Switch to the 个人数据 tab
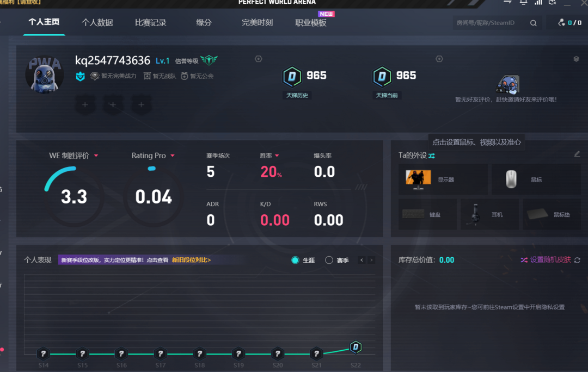Image resolution: width=588 pixels, height=372 pixels. [97, 23]
